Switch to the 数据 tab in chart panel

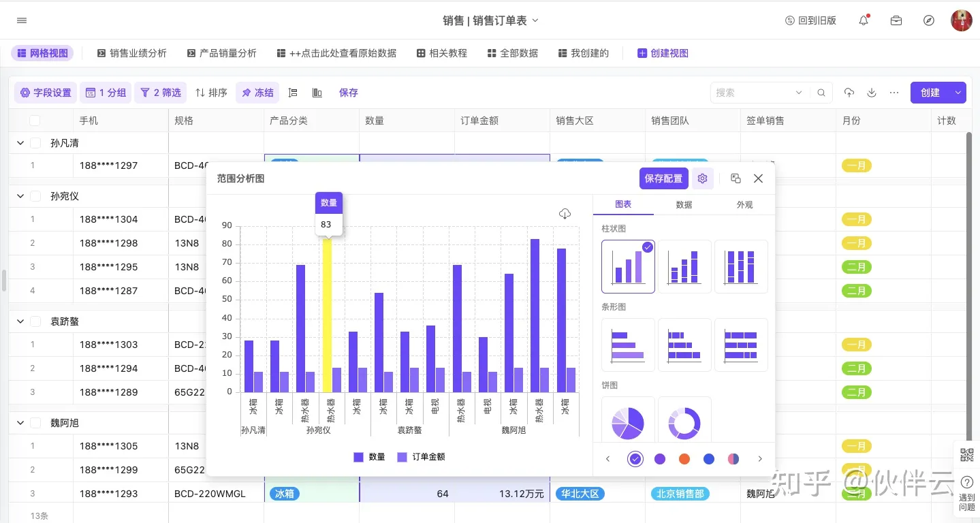pyautogui.click(x=684, y=204)
